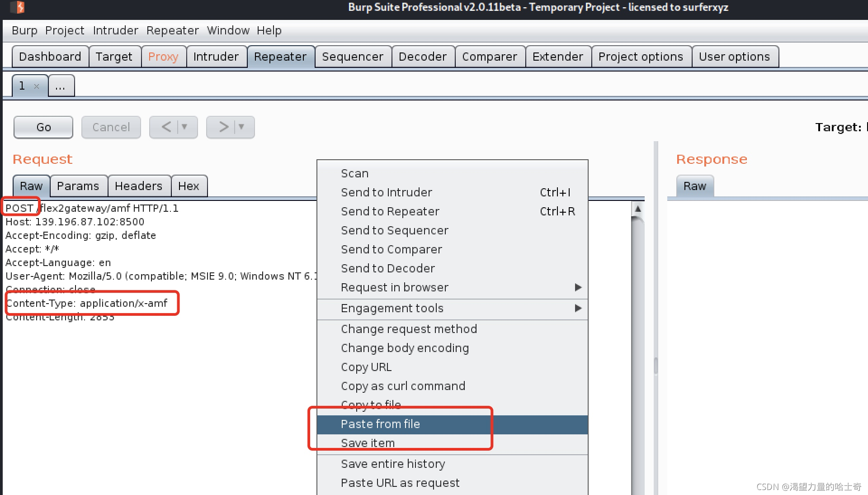
Task: Close Repeater tab 1
Action: pos(37,86)
